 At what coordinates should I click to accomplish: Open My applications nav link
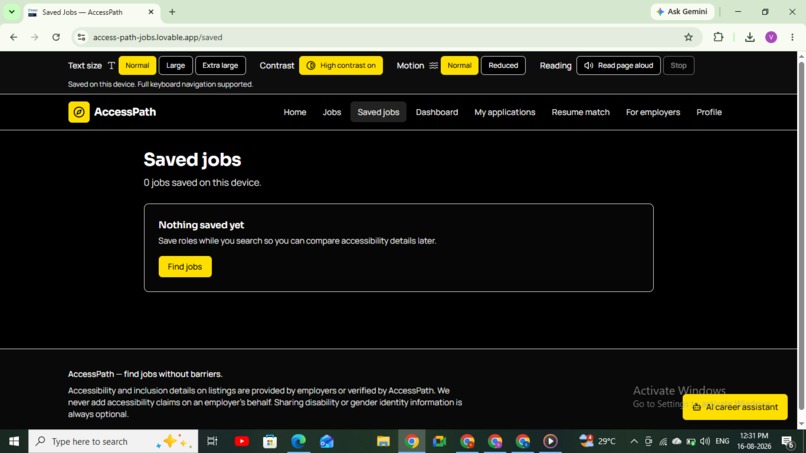tap(504, 112)
